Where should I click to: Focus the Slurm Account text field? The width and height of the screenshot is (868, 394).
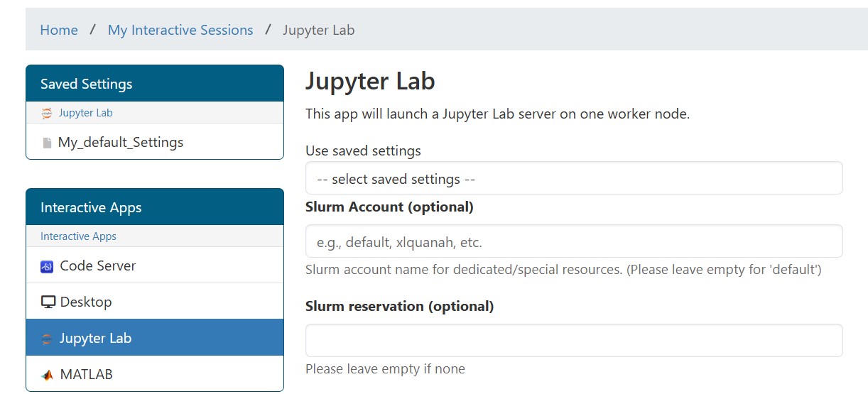(573, 242)
